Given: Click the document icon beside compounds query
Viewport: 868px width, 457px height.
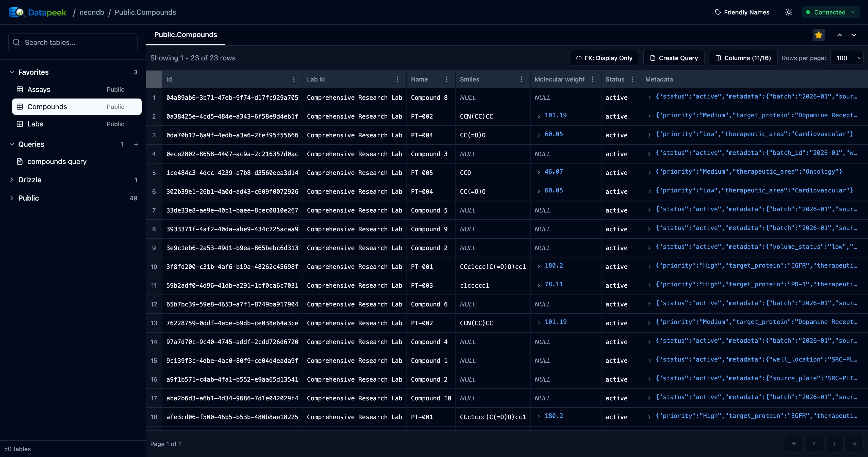Looking at the screenshot, I should [x=20, y=161].
